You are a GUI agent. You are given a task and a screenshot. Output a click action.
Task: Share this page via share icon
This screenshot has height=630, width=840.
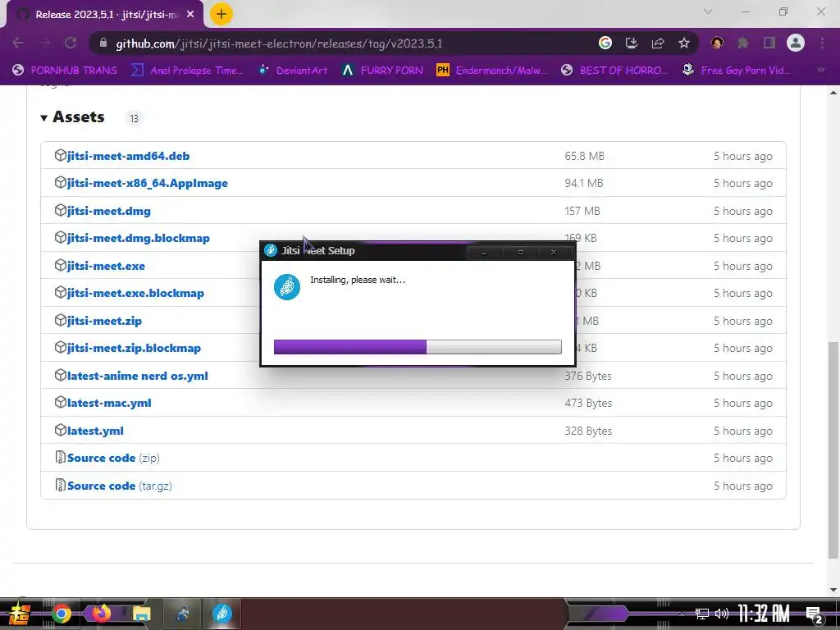pyautogui.click(x=658, y=43)
